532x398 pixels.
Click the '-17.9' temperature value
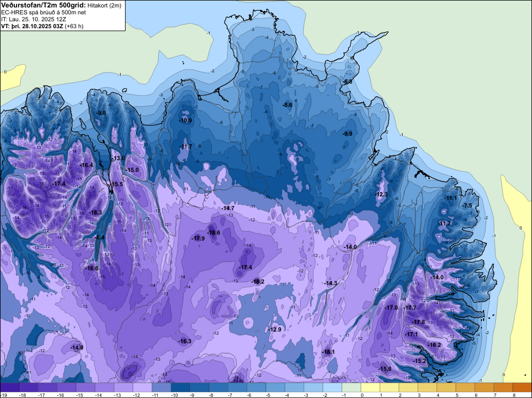(198, 238)
